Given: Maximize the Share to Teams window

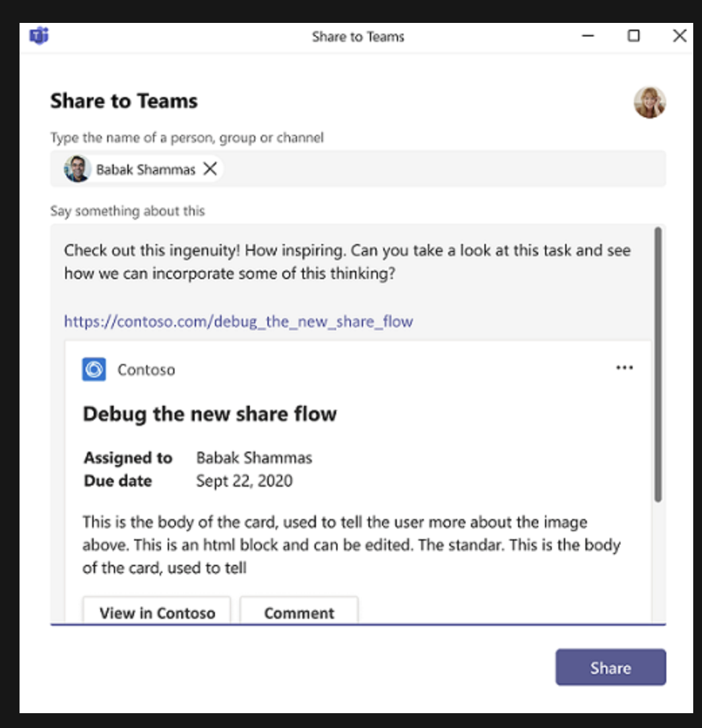Looking at the screenshot, I should pos(634,36).
